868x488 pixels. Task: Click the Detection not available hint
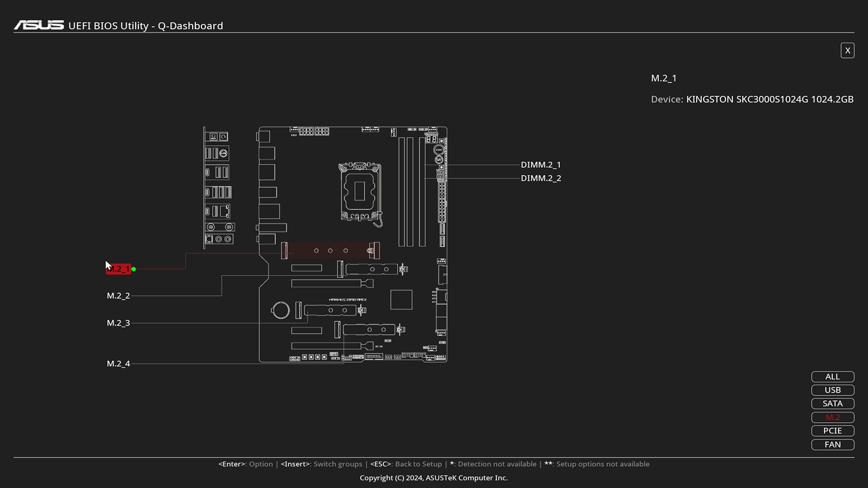pos(493,464)
